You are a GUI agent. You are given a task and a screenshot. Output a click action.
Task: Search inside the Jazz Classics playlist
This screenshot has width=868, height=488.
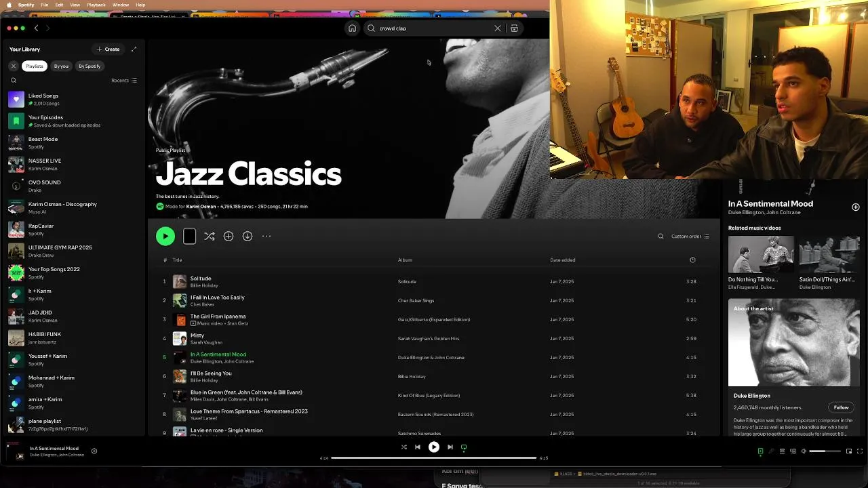(660, 236)
